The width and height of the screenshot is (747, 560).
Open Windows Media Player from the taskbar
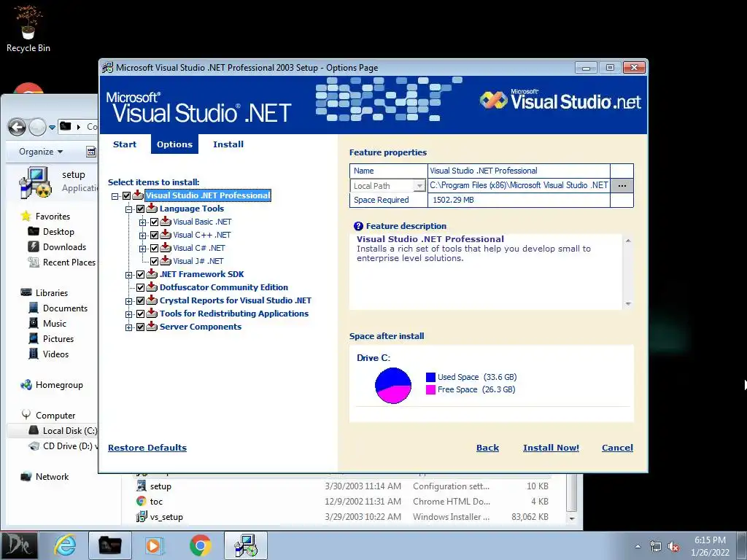tap(154, 545)
